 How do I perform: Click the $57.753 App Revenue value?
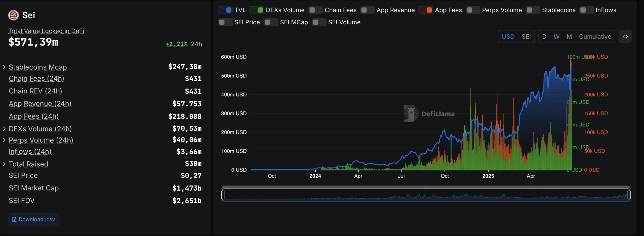(x=187, y=104)
